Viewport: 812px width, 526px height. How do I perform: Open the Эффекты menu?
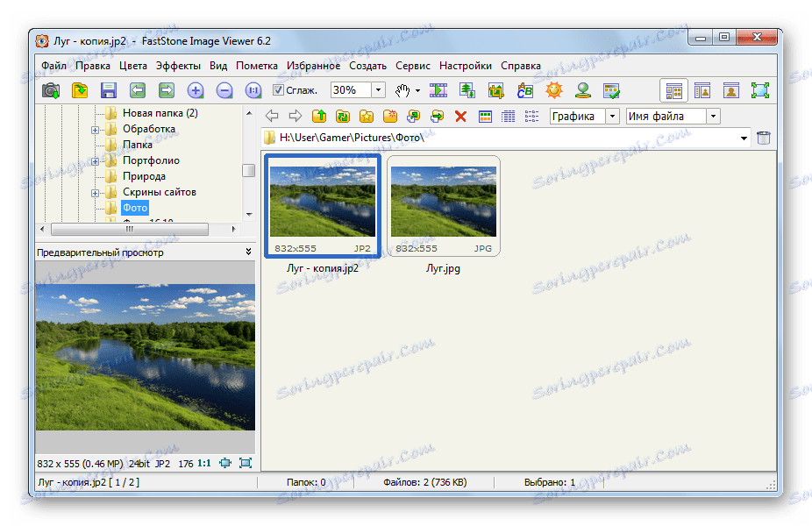pos(178,66)
